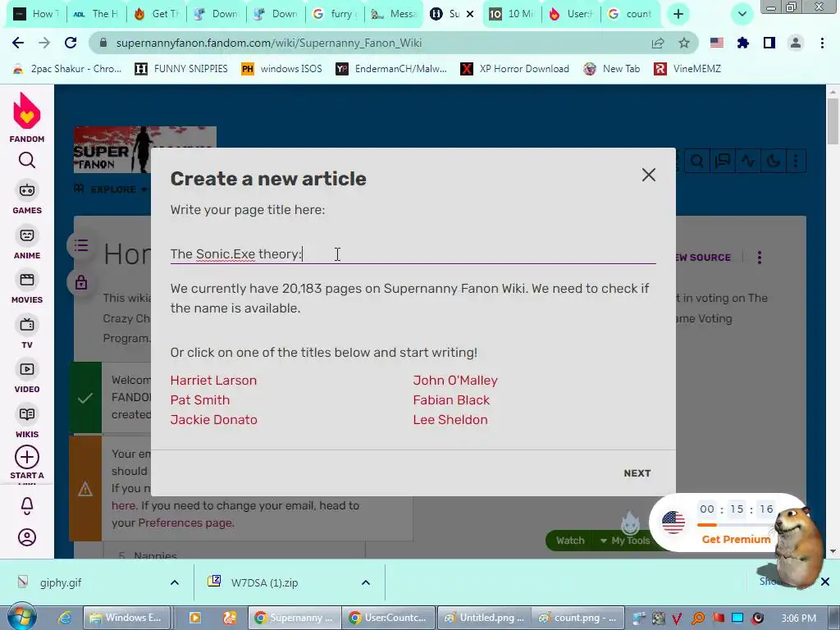The image size is (840, 630).
Task: Click the address bar URL
Action: [269, 43]
